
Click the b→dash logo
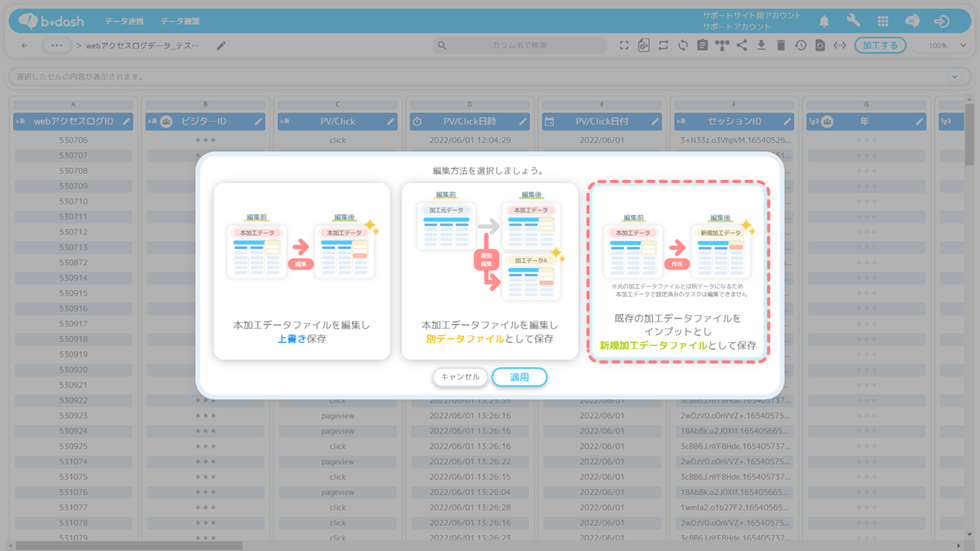pos(51,21)
